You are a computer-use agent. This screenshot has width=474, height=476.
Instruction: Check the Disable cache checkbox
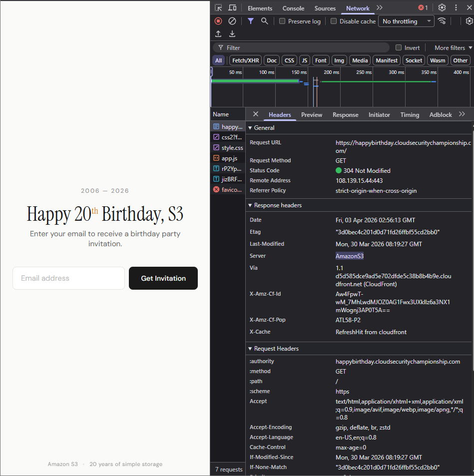click(x=334, y=21)
